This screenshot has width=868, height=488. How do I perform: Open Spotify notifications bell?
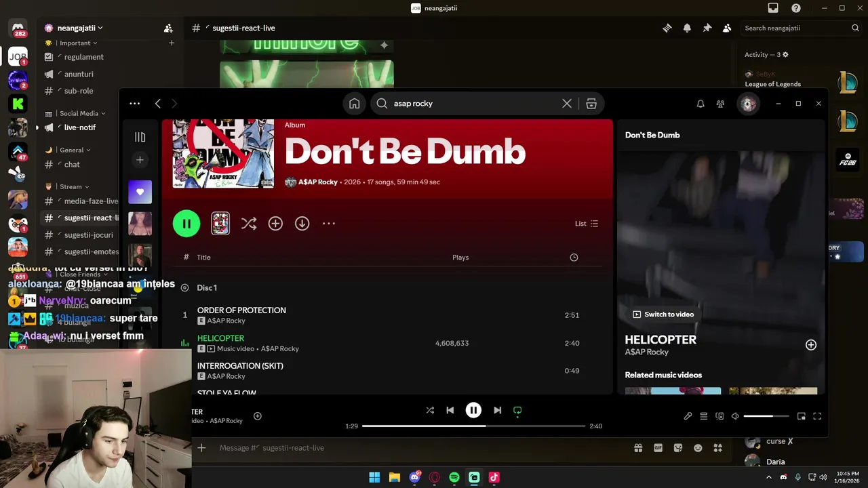click(701, 104)
